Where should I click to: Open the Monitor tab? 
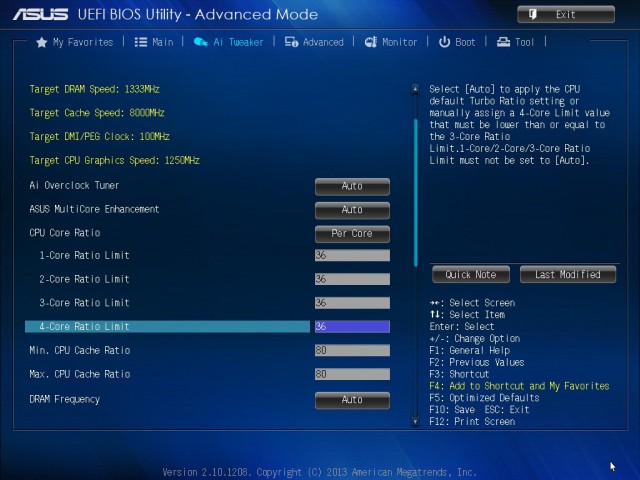click(x=391, y=42)
